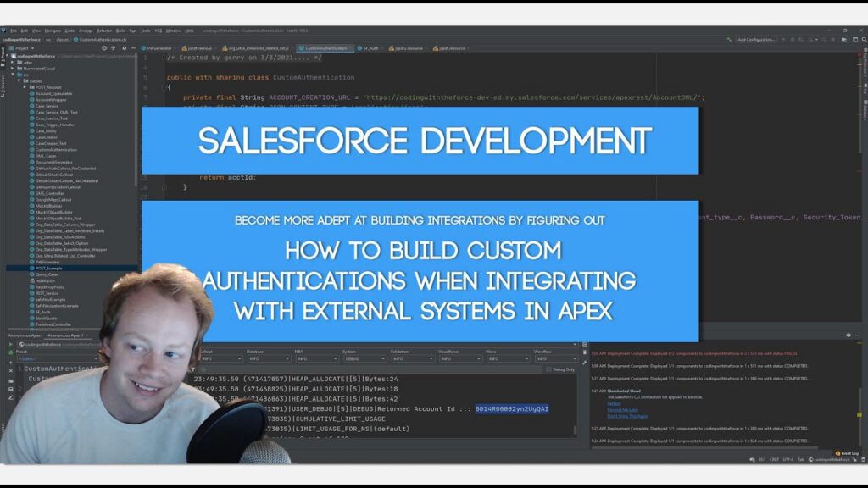
Task: Open the Project vertical tool window tab
Action: click(3, 57)
